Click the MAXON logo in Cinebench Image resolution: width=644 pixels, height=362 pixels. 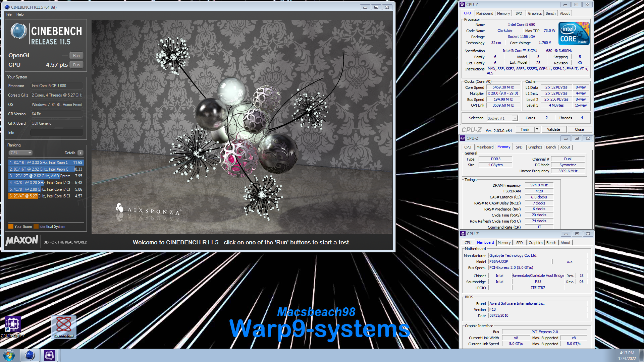pyautogui.click(x=22, y=240)
